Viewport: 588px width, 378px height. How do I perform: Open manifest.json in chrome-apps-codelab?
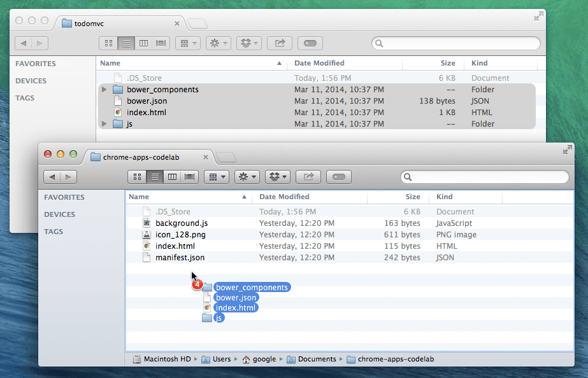click(x=178, y=257)
